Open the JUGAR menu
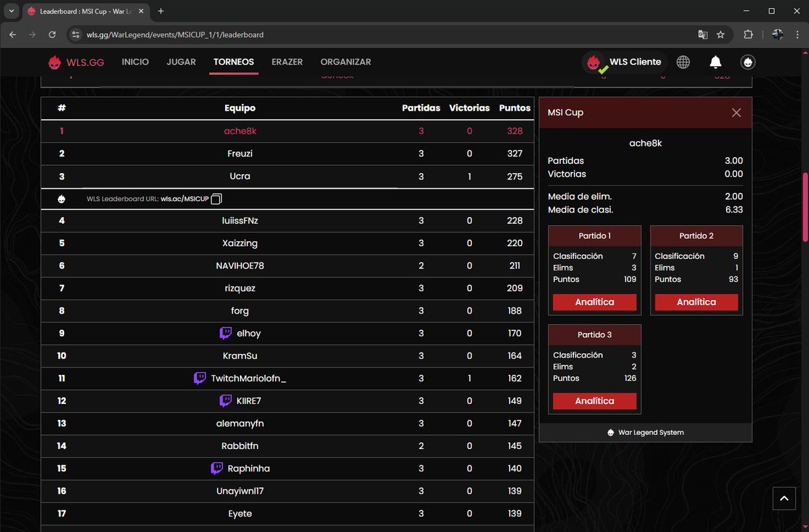The image size is (809, 532). [x=181, y=62]
